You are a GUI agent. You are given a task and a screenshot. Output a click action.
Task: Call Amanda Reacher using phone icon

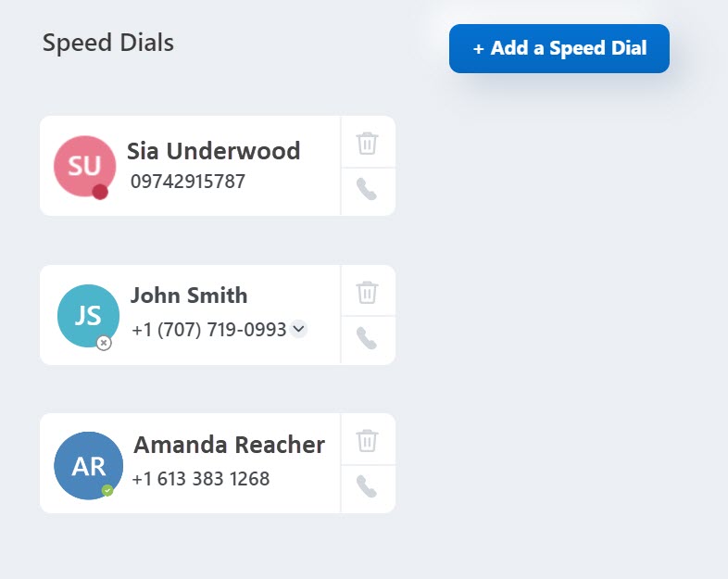point(368,487)
